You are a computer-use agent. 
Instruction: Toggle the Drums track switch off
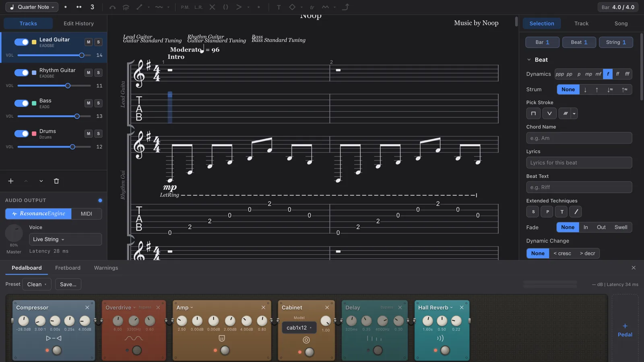point(21,134)
